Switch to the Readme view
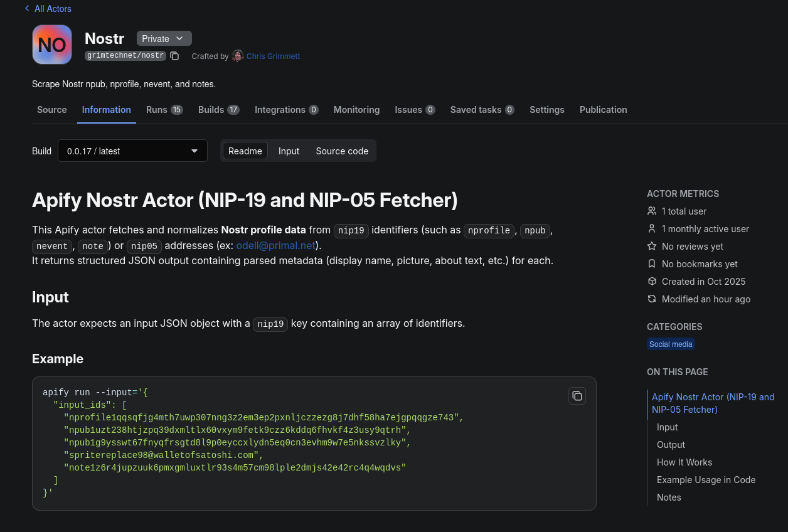 (245, 151)
